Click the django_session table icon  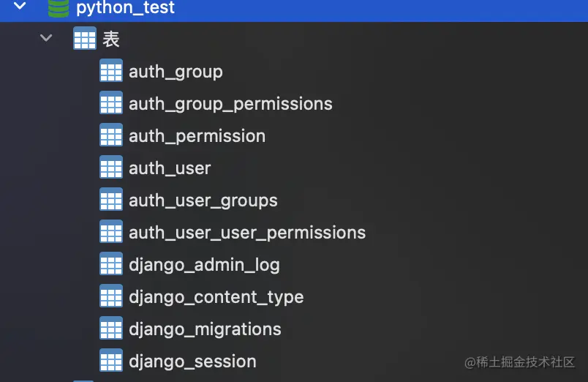(x=110, y=362)
